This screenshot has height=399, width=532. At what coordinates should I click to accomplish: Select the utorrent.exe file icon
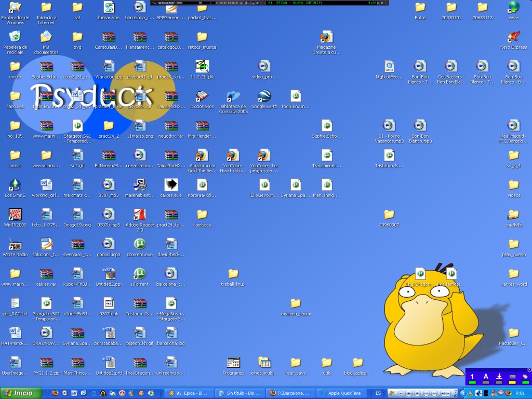click(140, 247)
